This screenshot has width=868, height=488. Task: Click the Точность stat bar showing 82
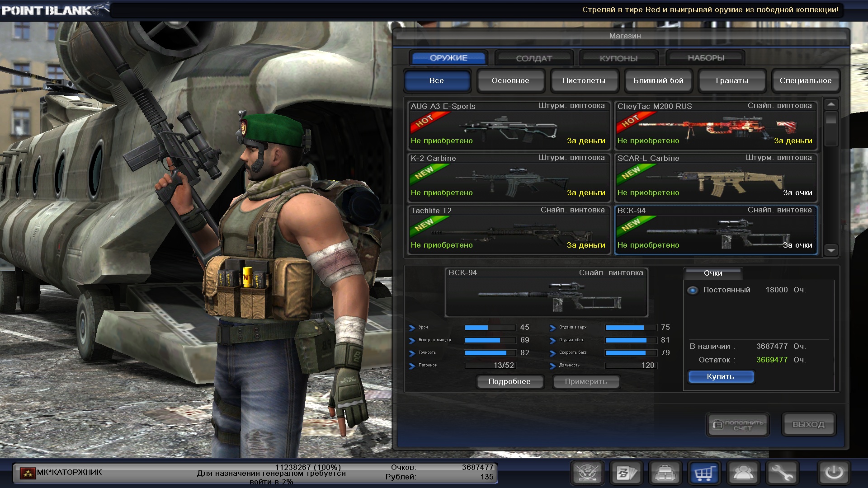(x=491, y=353)
